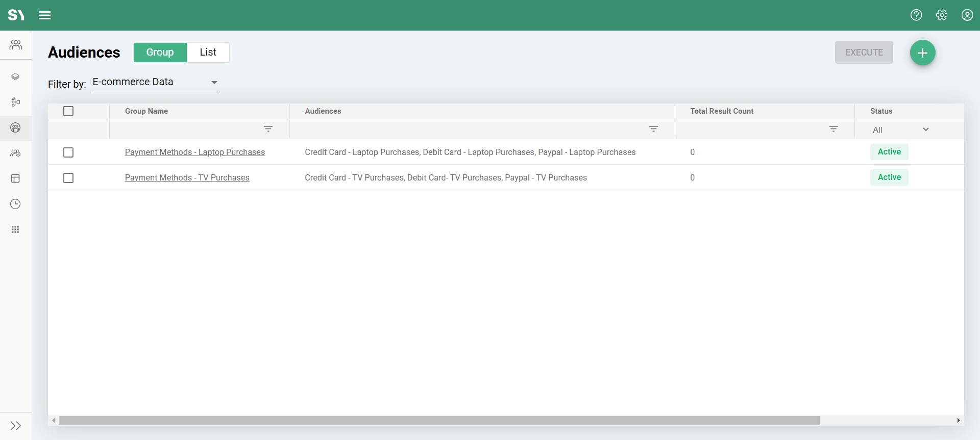
Task: Open the Status All dropdown
Action: [x=900, y=130]
